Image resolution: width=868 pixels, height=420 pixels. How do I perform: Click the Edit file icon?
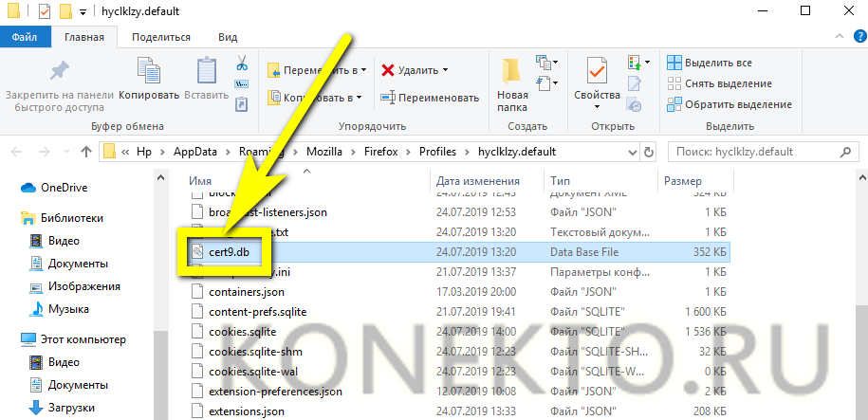tap(635, 83)
